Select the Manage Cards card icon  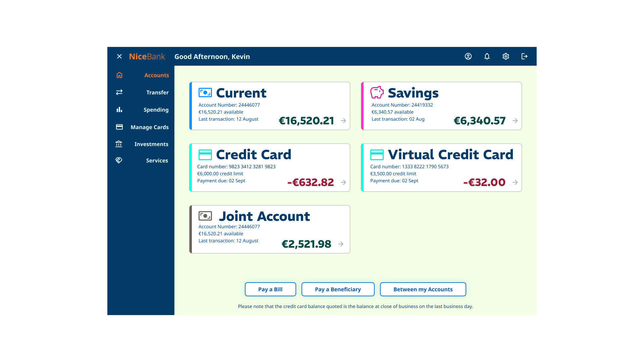click(x=119, y=127)
